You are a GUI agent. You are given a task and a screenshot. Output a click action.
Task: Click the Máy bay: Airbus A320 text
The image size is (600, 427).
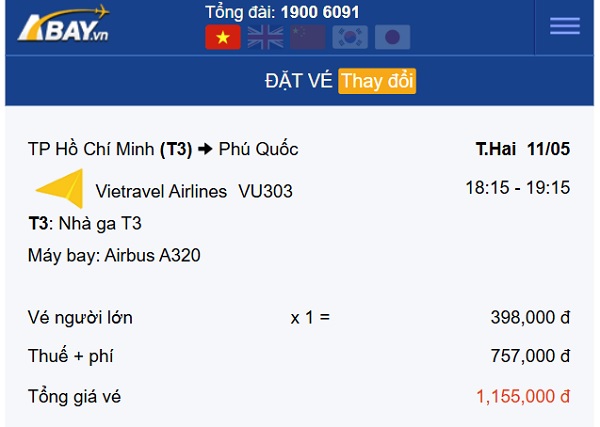114,255
